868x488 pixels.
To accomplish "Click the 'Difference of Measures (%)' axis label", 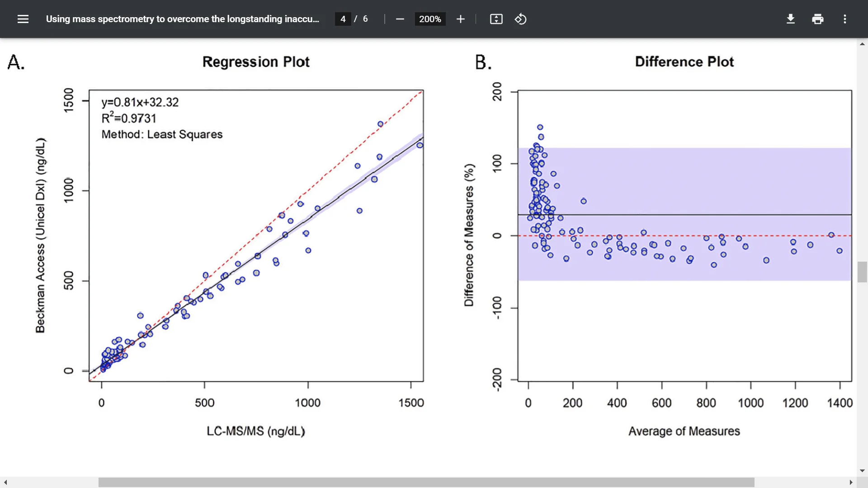I will [469, 235].
